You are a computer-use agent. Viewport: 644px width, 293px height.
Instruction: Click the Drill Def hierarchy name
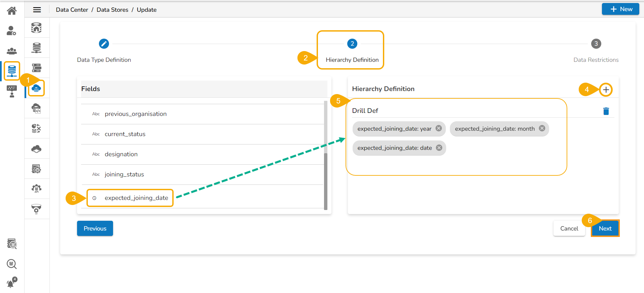coord(365,111)
